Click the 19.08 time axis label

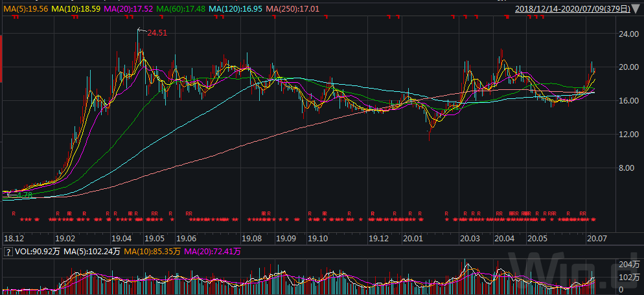pos(251,238)
